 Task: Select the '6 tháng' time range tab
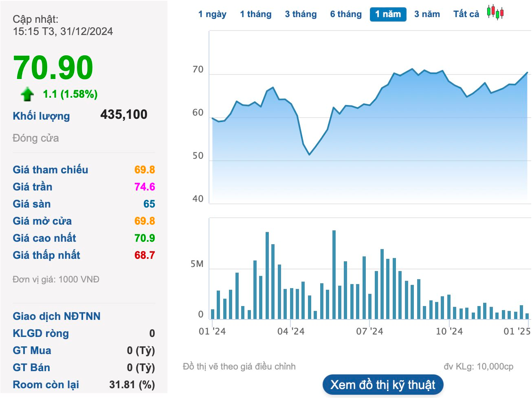(x=346, y=14)
